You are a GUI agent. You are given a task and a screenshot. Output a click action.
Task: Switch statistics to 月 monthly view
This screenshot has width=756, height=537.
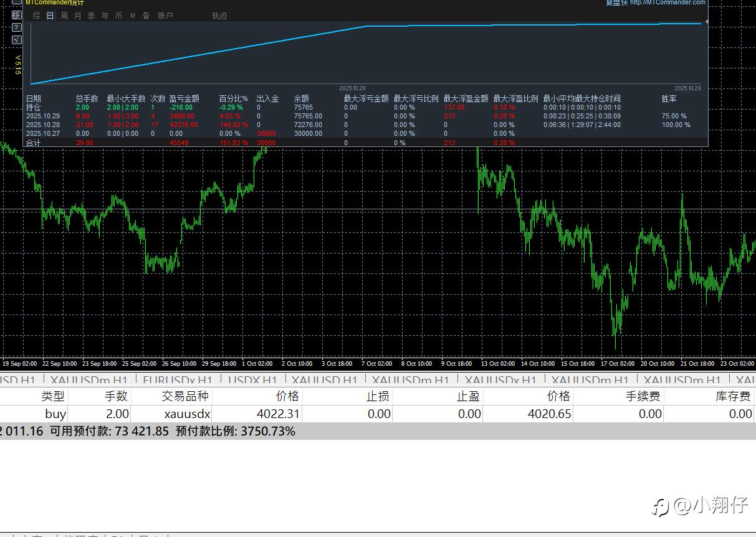click(78, 16)
